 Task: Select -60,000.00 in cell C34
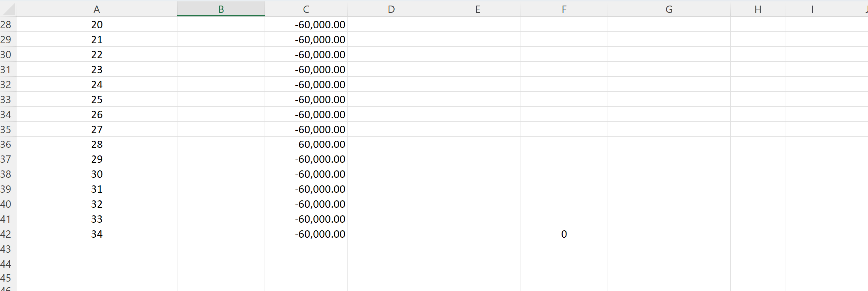pos(306,114)
